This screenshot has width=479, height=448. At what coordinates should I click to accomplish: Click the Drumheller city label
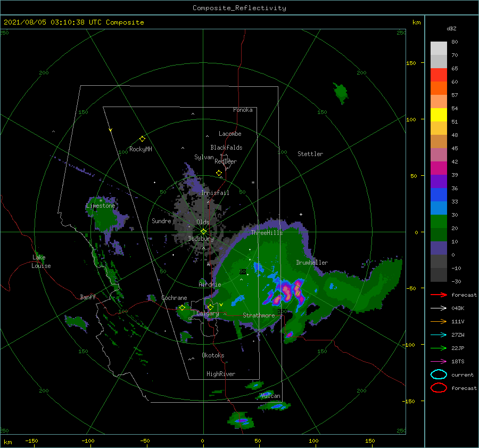pos(312,263)
